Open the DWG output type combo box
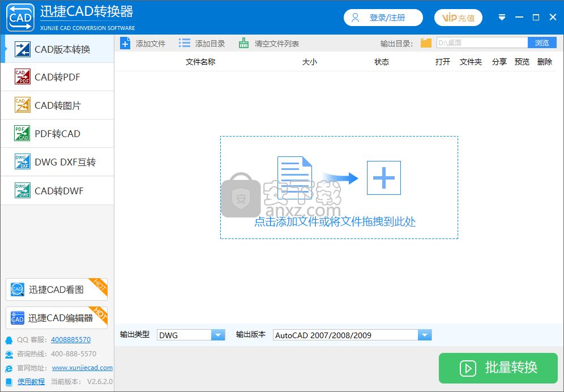The image size is (564, 392). pos(191,335)
